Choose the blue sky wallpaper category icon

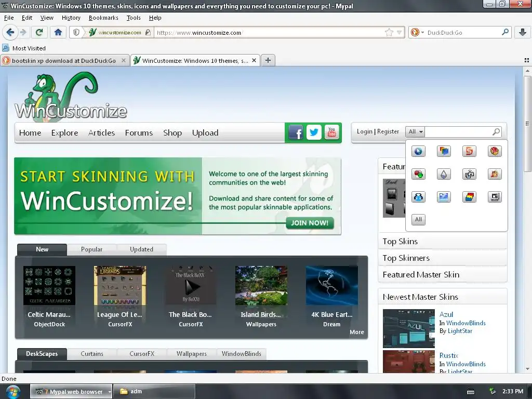(x=444, y=197)
